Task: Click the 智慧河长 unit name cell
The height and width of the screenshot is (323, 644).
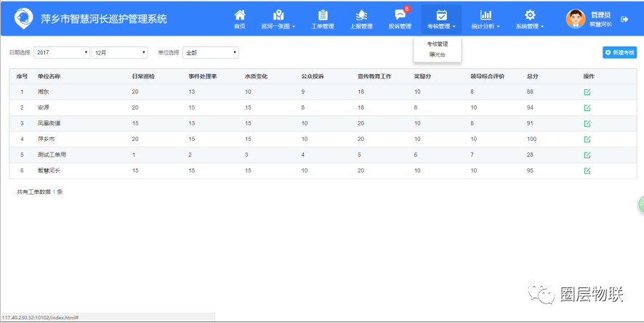Action: pyautogui.click(x=49, y=171)
